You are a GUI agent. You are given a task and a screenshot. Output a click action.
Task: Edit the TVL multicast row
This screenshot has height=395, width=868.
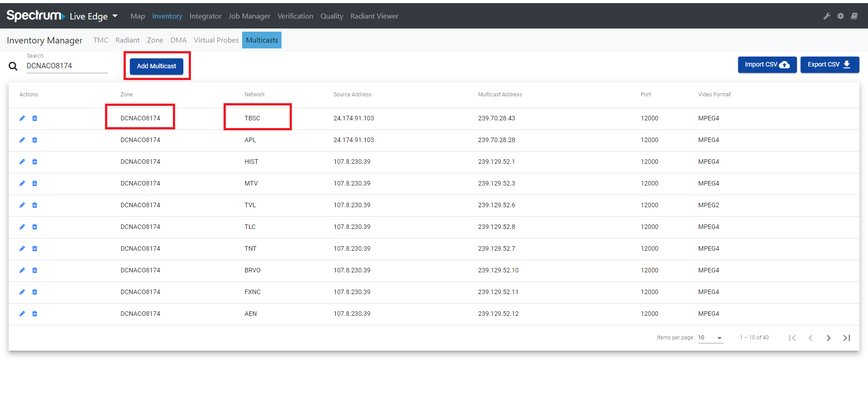[x=22, y=205]
